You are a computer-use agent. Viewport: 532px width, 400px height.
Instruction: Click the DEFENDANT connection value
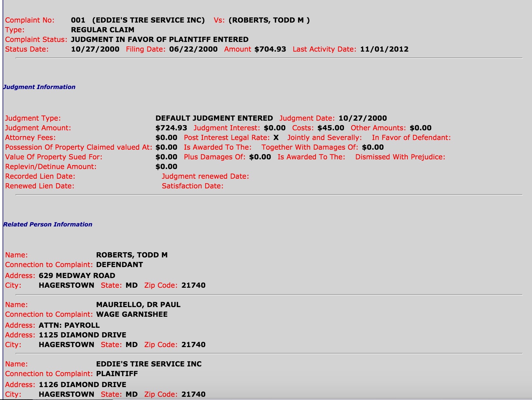pyautogui.click(x=120, y=265)
